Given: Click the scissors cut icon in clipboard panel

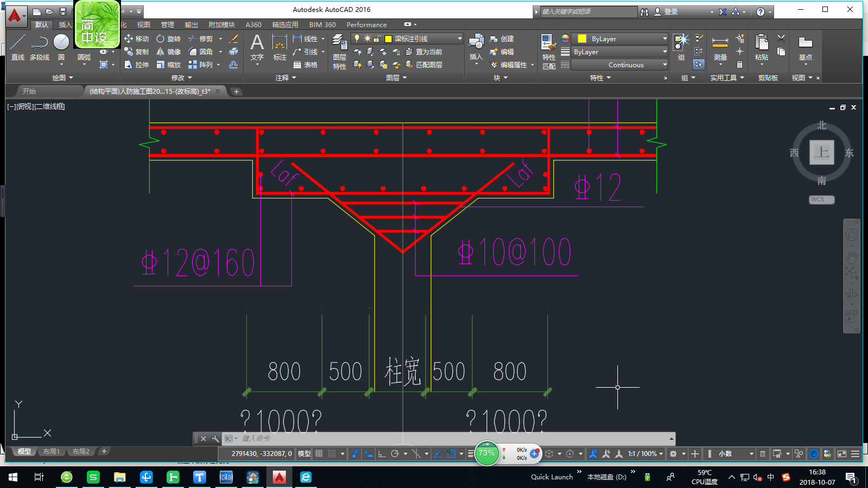Looking at the screenshot, I should tap(781, 38).
